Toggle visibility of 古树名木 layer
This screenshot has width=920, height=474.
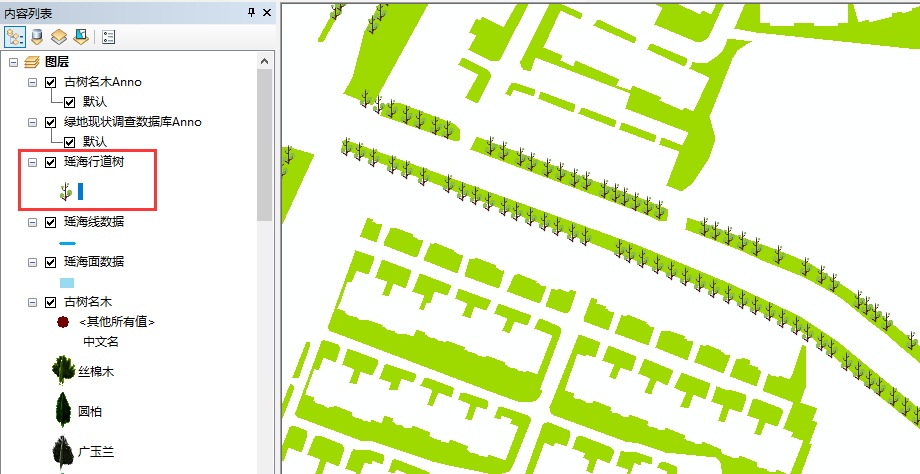click(x=50, y=302)
